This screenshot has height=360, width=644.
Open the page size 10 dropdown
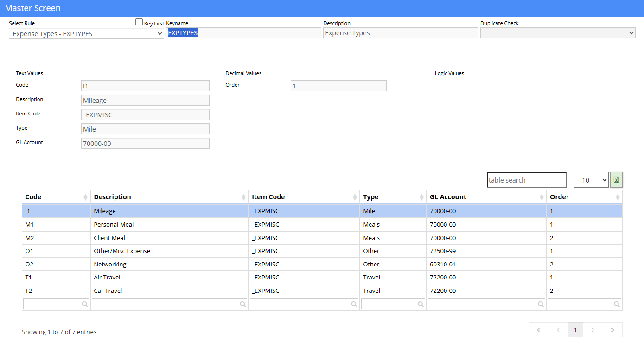click(x=591, y=180)
